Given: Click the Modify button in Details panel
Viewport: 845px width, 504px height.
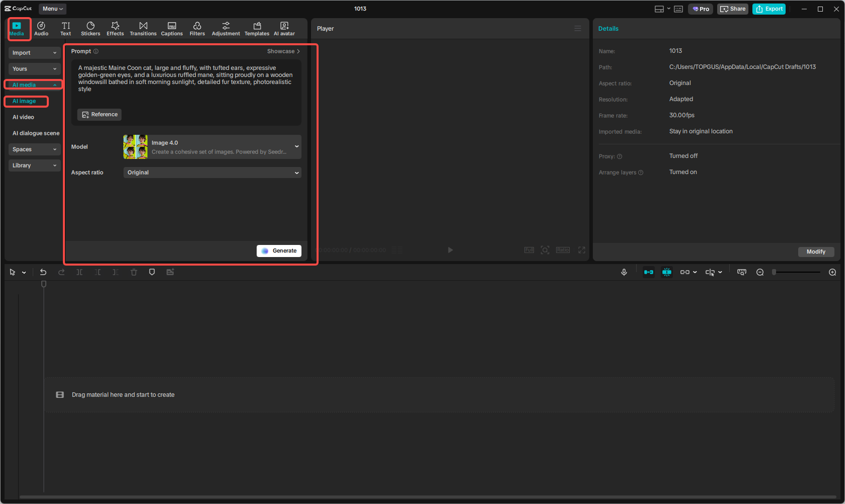Looking at the screenshot, I should point(816,251).
